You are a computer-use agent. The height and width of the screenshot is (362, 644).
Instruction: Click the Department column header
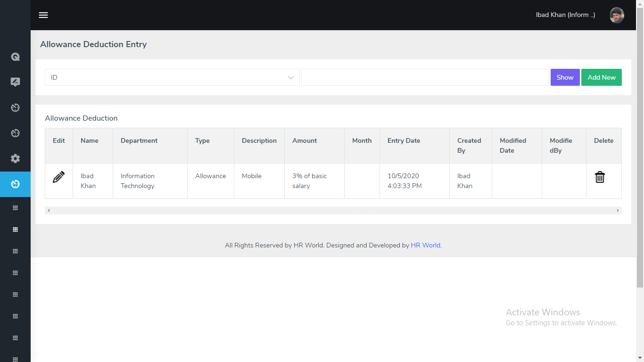coord(139,140)
